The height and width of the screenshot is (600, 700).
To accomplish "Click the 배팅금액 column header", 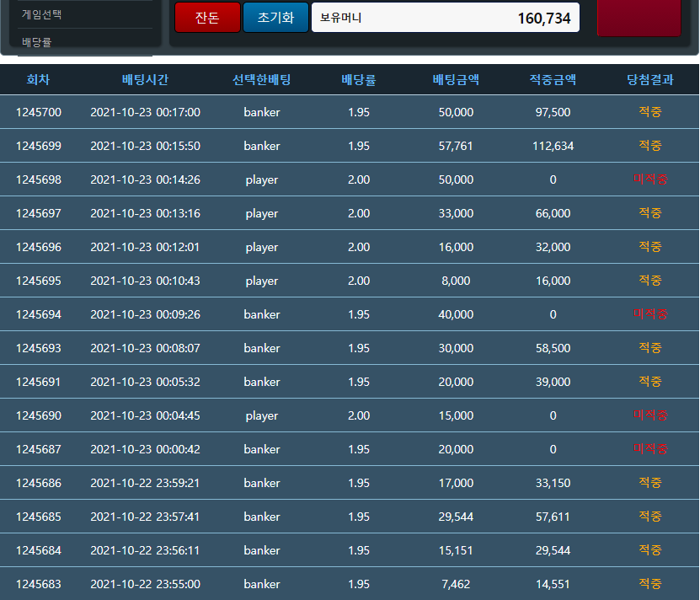I will click(x=456, y=79).
